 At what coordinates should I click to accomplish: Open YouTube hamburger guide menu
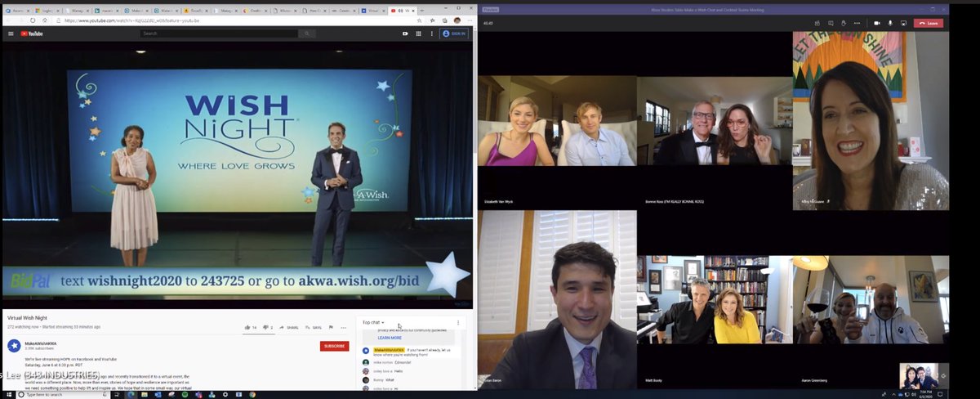[x=11, y=34]
